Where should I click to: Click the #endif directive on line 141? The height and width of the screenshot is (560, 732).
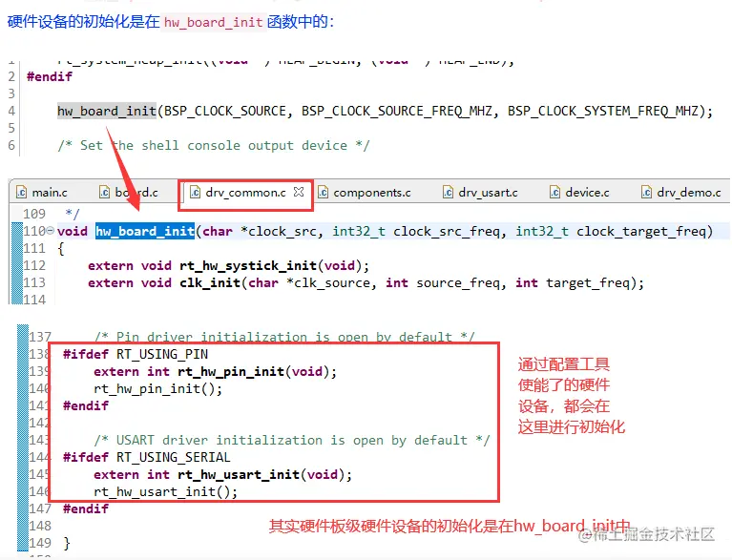86,405
